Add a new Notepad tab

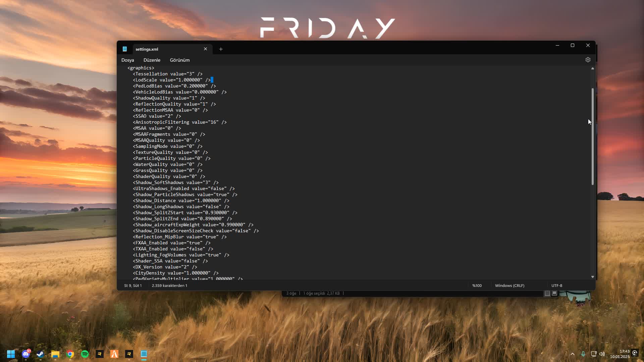221,49
